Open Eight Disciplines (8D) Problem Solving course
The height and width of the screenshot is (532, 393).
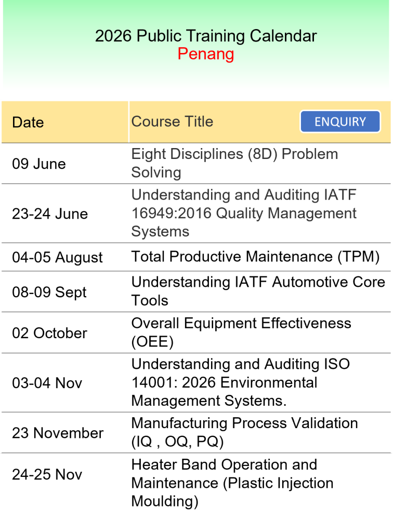tap(234, 163)
